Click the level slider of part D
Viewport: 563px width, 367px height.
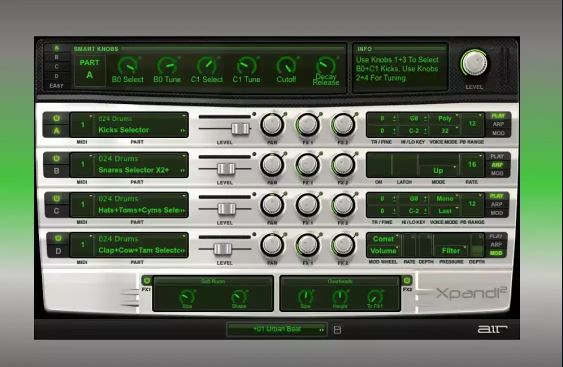(x=223, y=248)
